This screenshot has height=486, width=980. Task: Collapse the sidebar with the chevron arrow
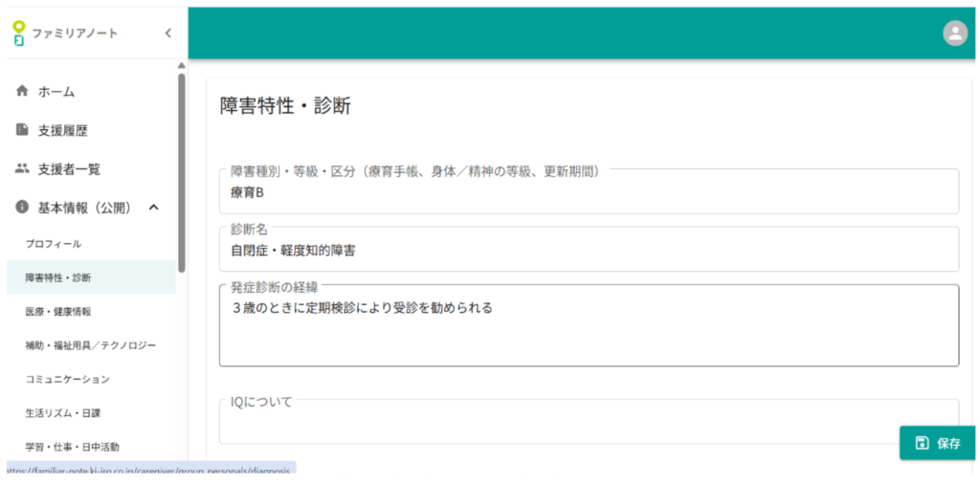pyautogui.click(x=167, y=33)
